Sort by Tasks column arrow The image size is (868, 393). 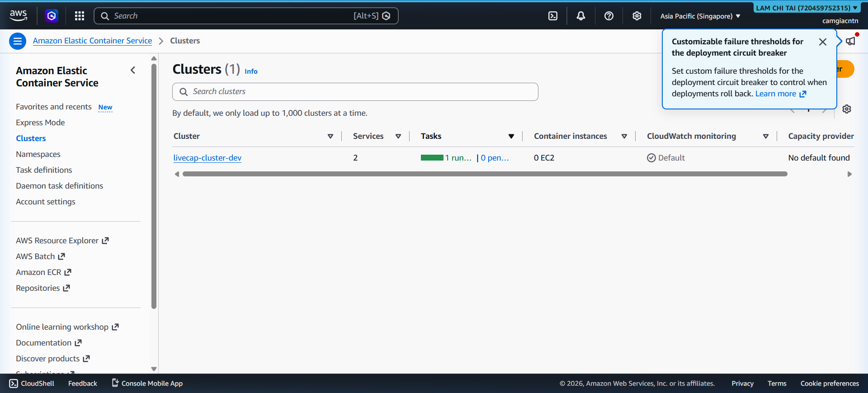point(511,136)
